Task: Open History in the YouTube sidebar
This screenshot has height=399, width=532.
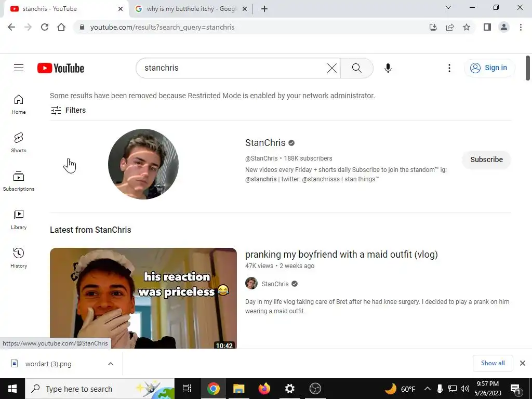Action: tap(19, 258)
